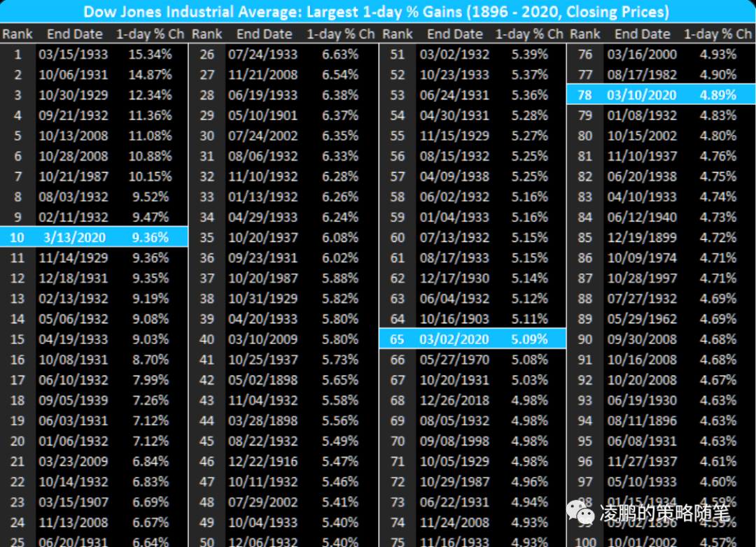The width and height of the screenshot is (756, 547).
Task: Select the 4.96% value
Action: point(530,482)
